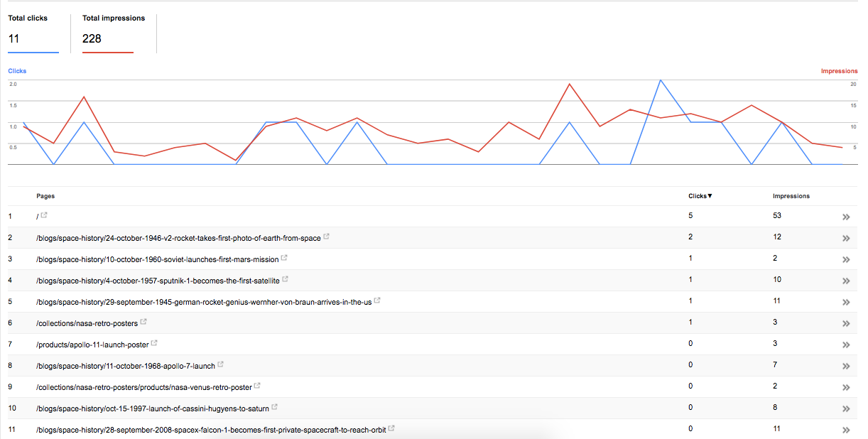Open external link icon for sputnik-1 page
Screen dimensions: 868x439
pos(285,279)
